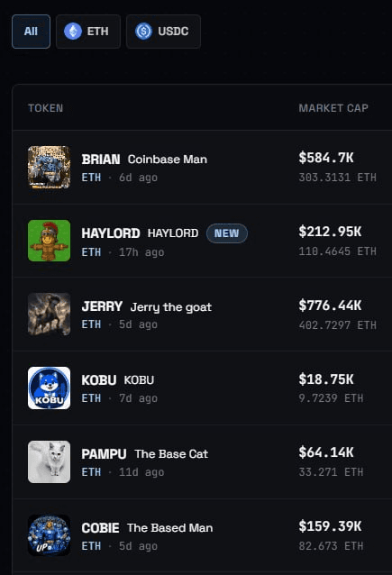Screen dimensions: 392x575
Task: Open the COBIE token avatar
Action: pyautogui.click(x=50, y=535)
